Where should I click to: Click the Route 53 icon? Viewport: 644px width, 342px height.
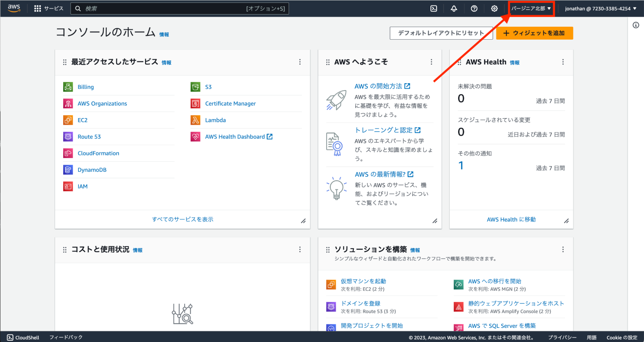click(x=68, y=136)
